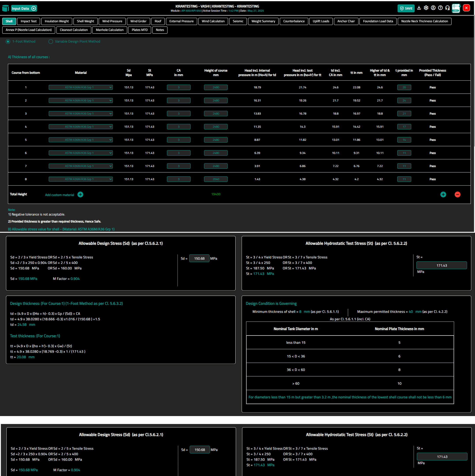Click the help question mark icon
The height and width of the screenshot is (476, 475).
click(x=440, y=8)
